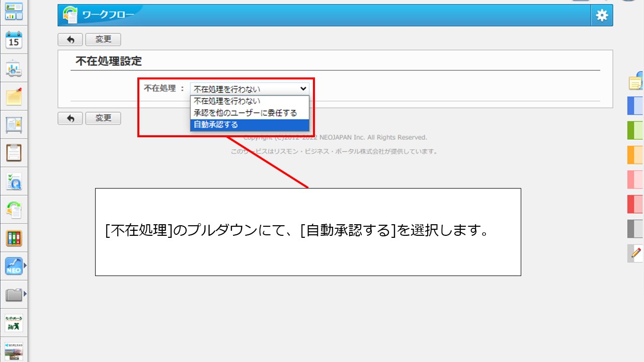
Task: Open the checklist magnifier icon in sidebar
Action: [x=14, y=181]
